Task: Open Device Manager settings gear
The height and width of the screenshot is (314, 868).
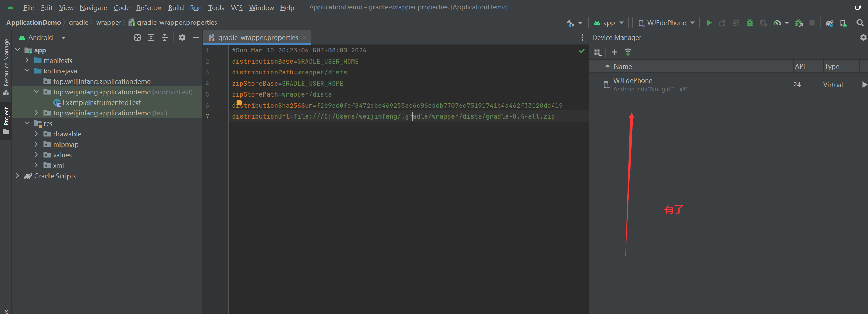Action: (863, 37)
